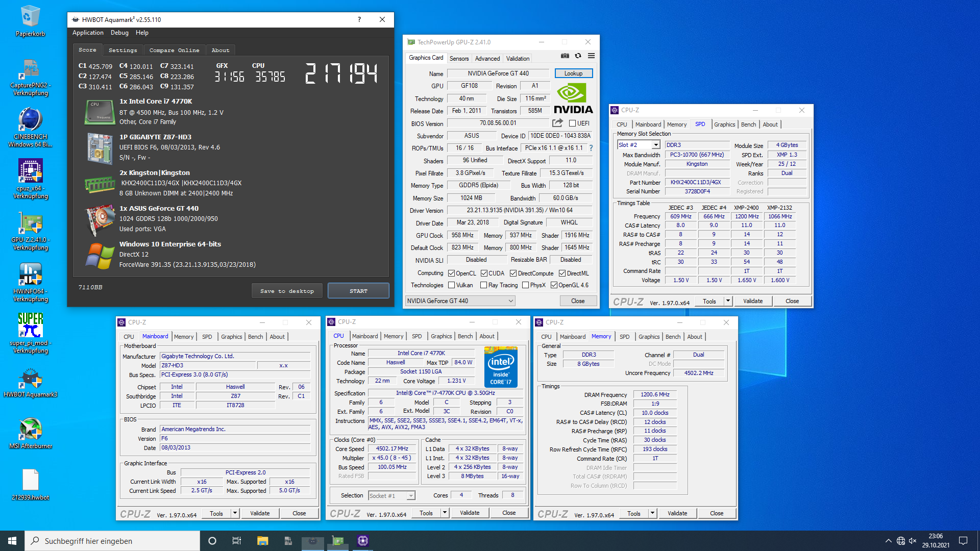Toggle the OpenCL checkbox

point(451,273)
